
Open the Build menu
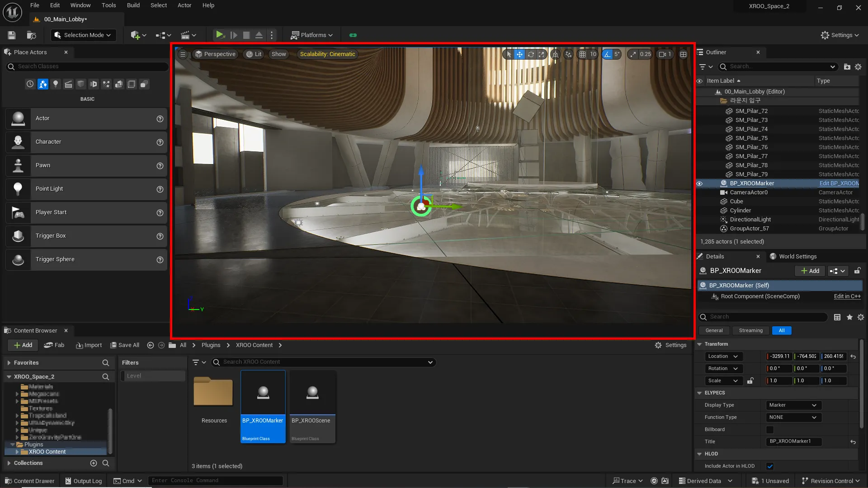click(133, 5)
